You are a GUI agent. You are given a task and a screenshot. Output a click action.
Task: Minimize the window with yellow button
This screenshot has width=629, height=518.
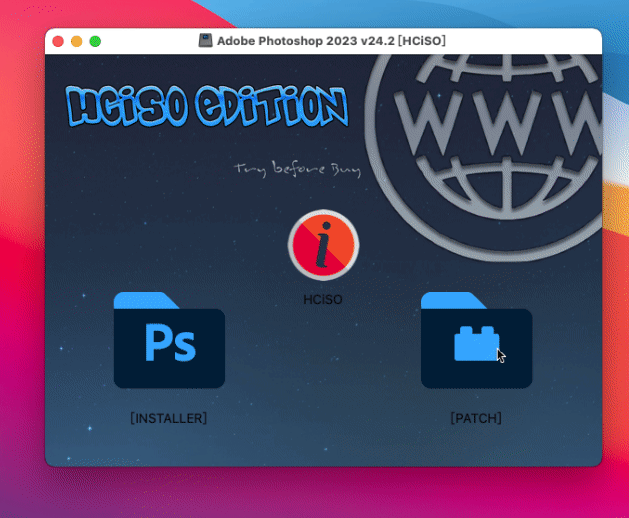pyautogui.click(x=77, y=41)
